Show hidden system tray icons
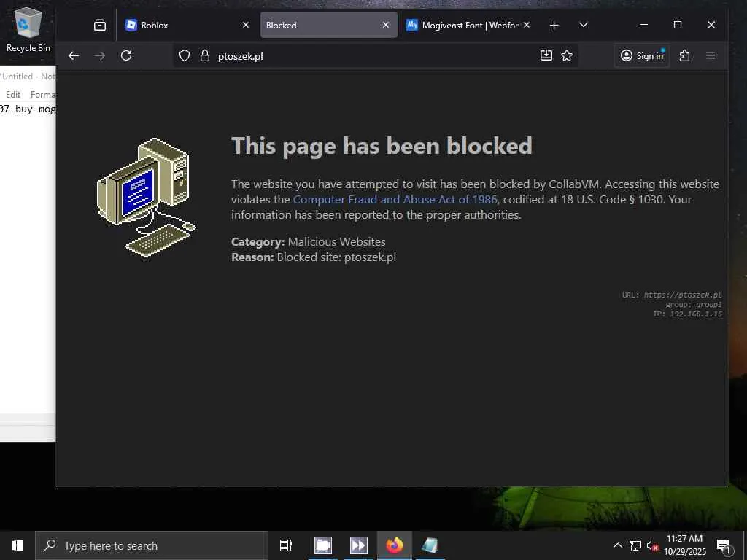The image size is (747, 560). point(617,545)
